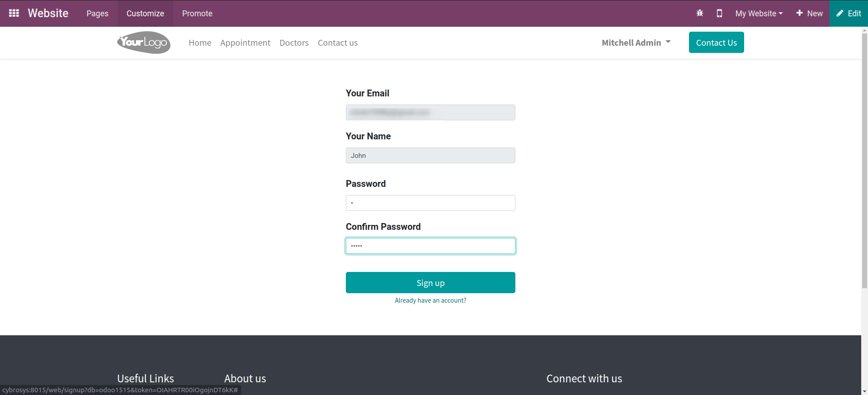
Task: Click the teal Contact Us button
Action: pyautogui.click(x=716, y=43)
